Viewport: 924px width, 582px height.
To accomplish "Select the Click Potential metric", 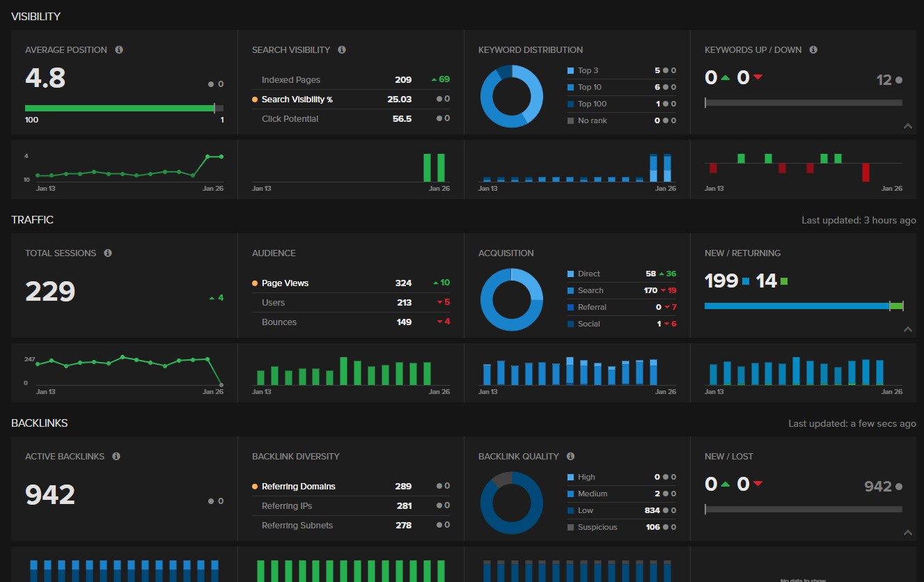I will coord(290,118).
